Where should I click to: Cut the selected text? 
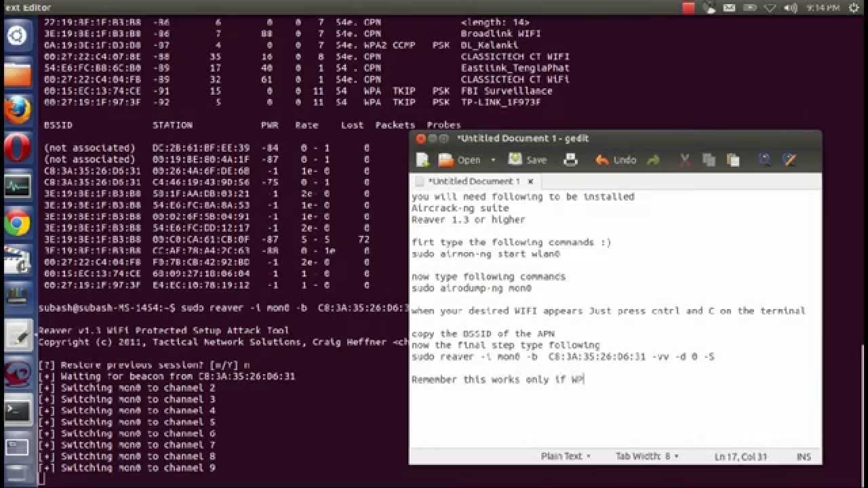click(x=684, y=159)
